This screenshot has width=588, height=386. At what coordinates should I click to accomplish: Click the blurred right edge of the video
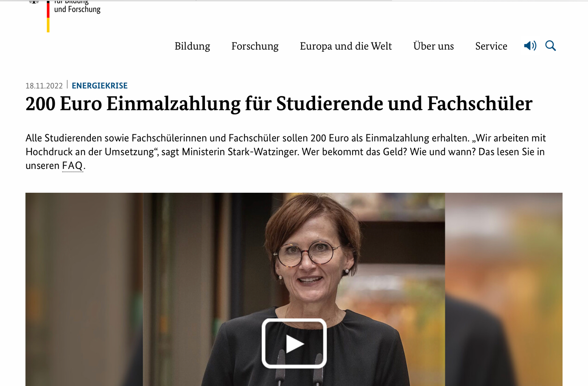[x=504, y=289]
